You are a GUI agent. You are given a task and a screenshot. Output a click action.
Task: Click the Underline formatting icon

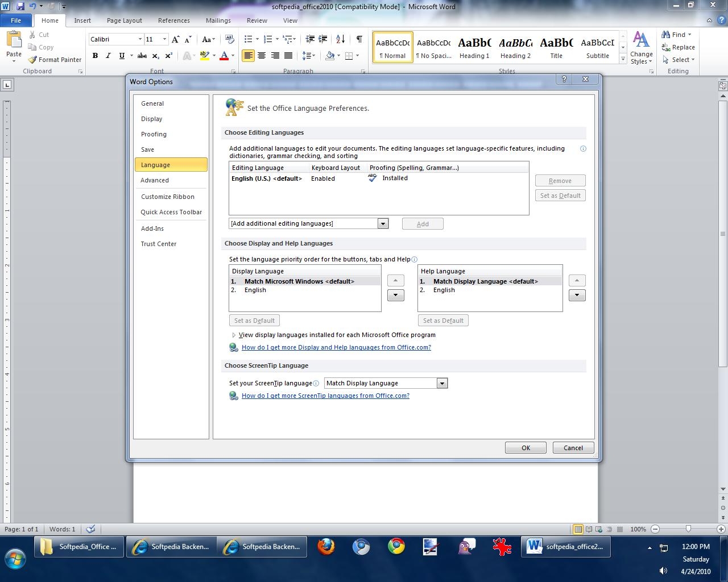(x=122, y=56)
